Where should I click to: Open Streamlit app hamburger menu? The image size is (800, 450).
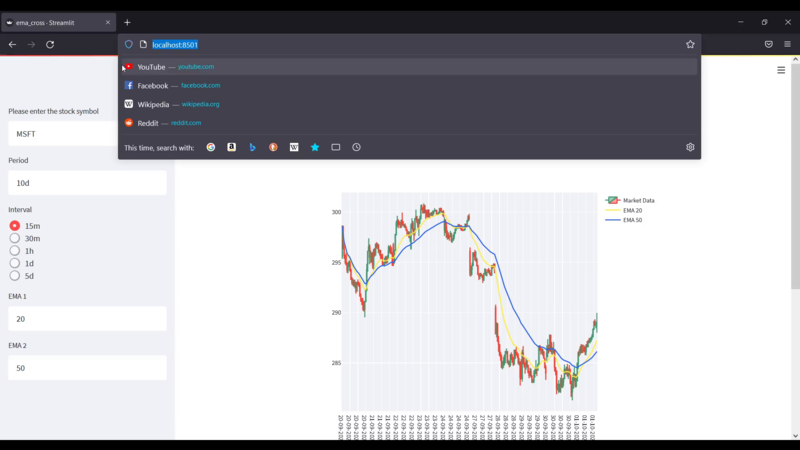coord(781,70)
